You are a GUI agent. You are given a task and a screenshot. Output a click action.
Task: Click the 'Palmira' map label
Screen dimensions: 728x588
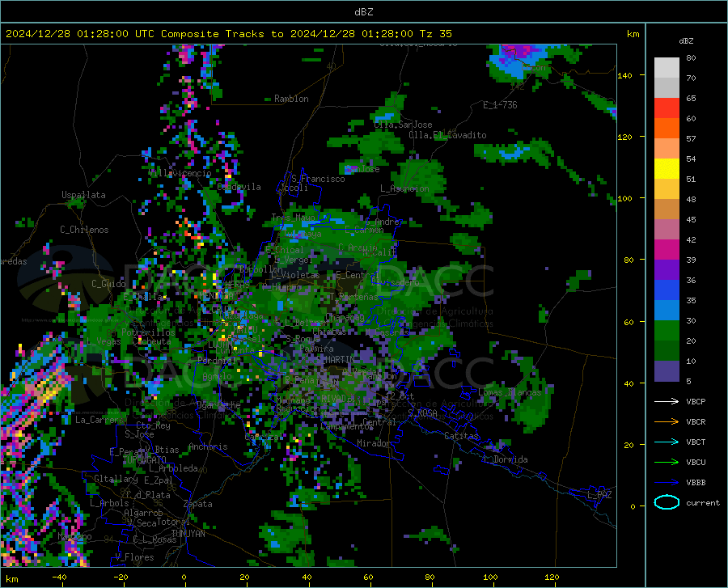[316, 349]
